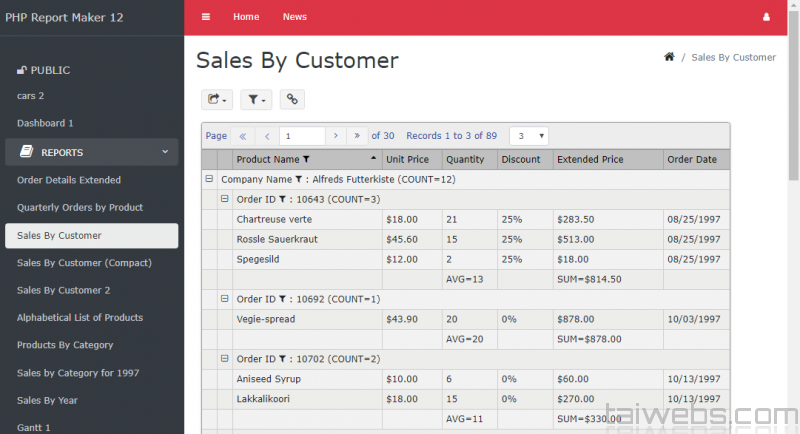Click the page number input field
The width and height of the screenshot is (800, 434).
click(x=303, y=136)
